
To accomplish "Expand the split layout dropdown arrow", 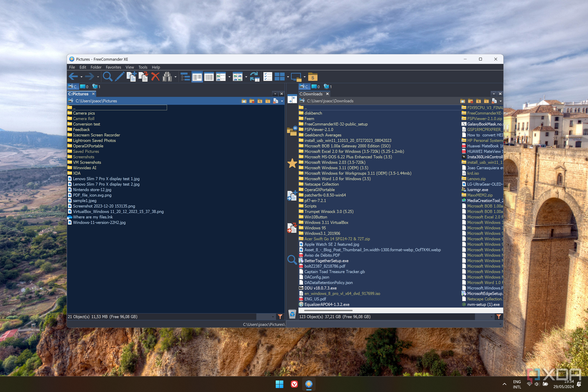I will click(288, 77).
